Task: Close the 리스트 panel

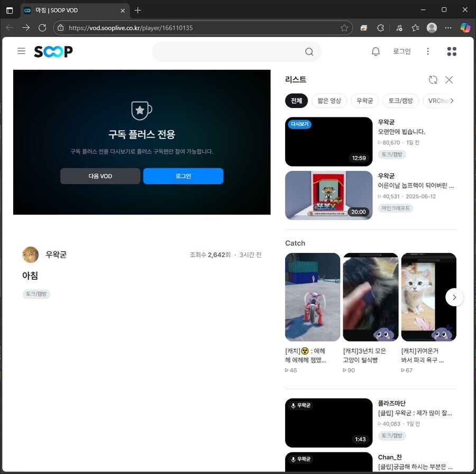Action: tap(449, 79)
